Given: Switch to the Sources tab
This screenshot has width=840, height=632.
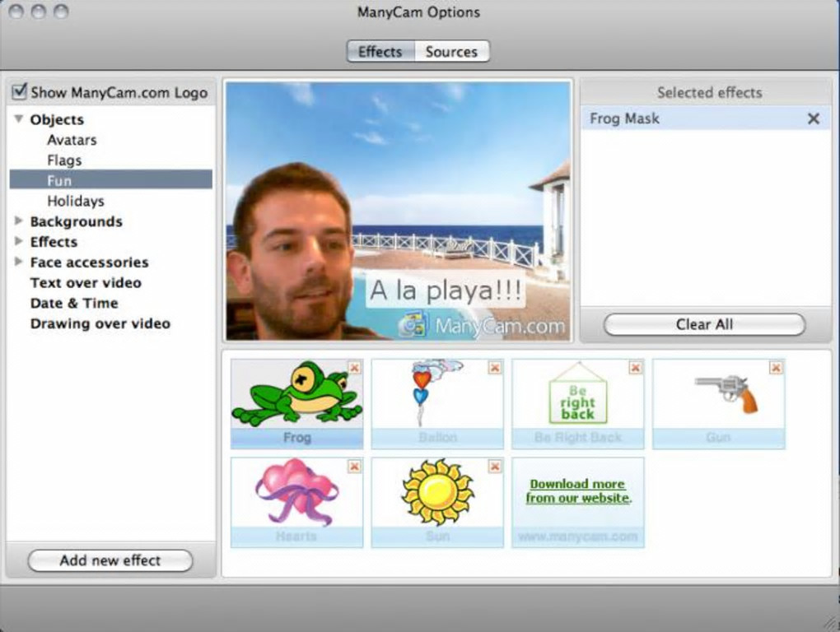Looking at the screenshot, I should [x=451, y=52].
